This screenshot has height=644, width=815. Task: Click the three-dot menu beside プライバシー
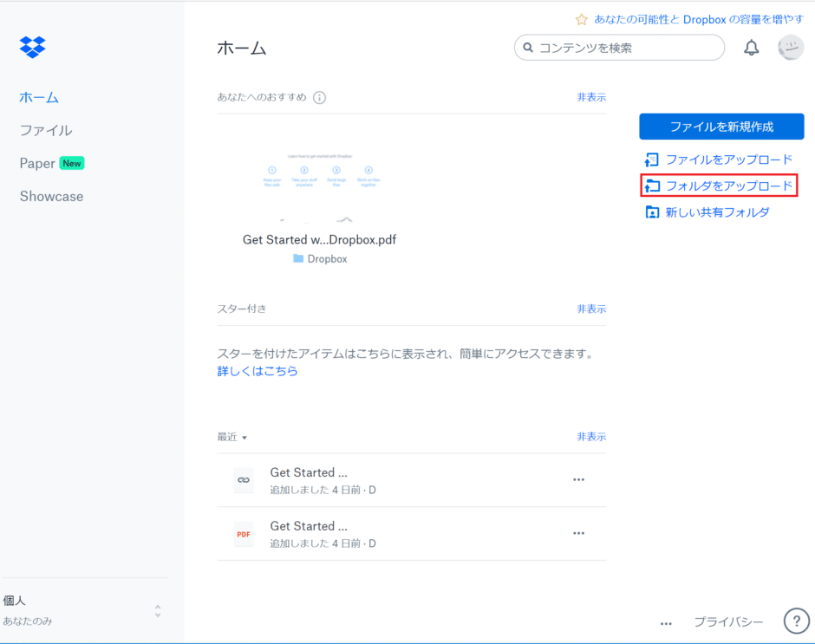(x=666, y=622)
